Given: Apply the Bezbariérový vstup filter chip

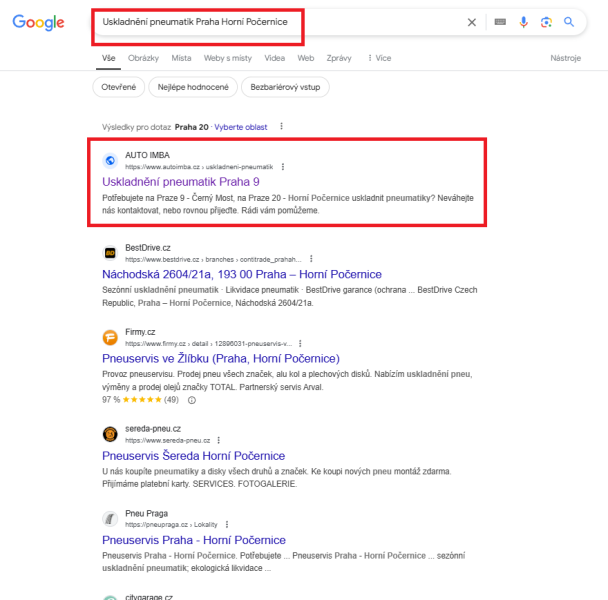Looking at the screenshot, I should click(285, 87).
